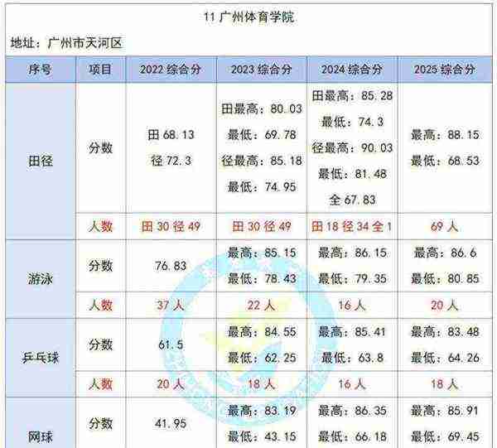The height and width of the screenshot is (448, 497).
Task: Click the entry "径最高：85.18"
Action: point(262,161)
